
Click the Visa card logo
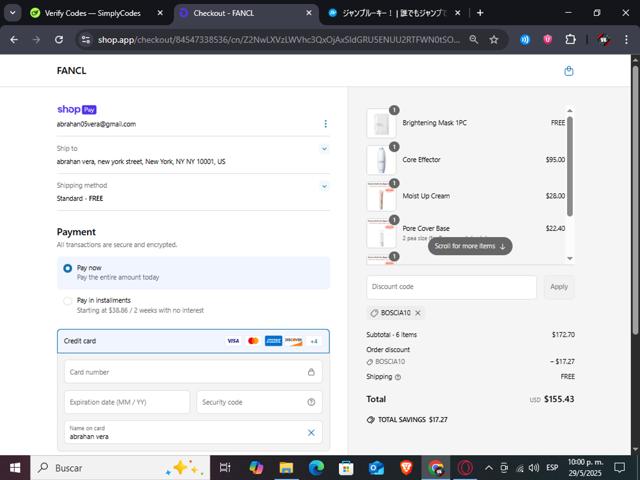(x=233, y=341)
